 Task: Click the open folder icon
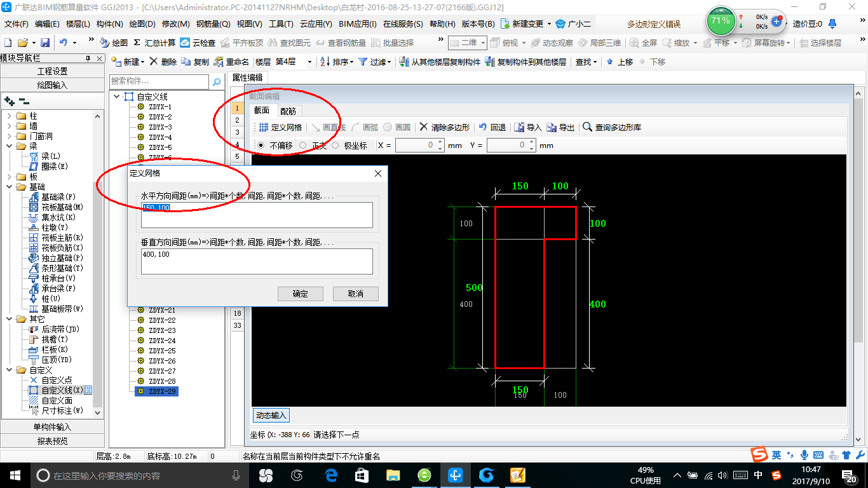click(22, 43)
